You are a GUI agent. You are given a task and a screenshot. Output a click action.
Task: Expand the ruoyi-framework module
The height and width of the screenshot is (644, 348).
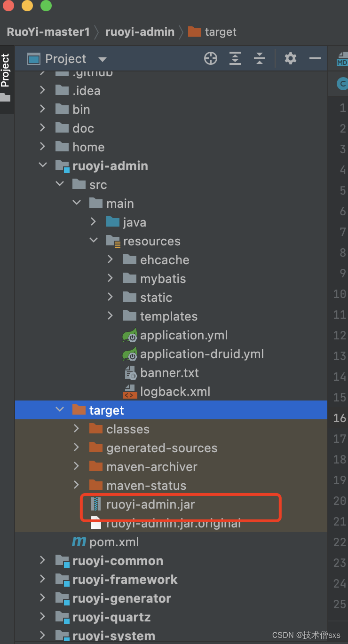(43, 579)
